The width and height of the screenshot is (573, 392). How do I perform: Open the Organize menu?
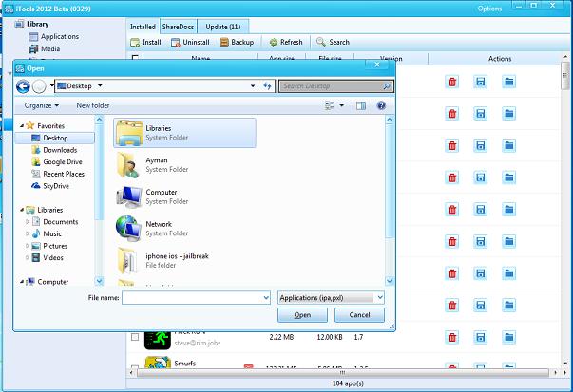coord(41,105)
